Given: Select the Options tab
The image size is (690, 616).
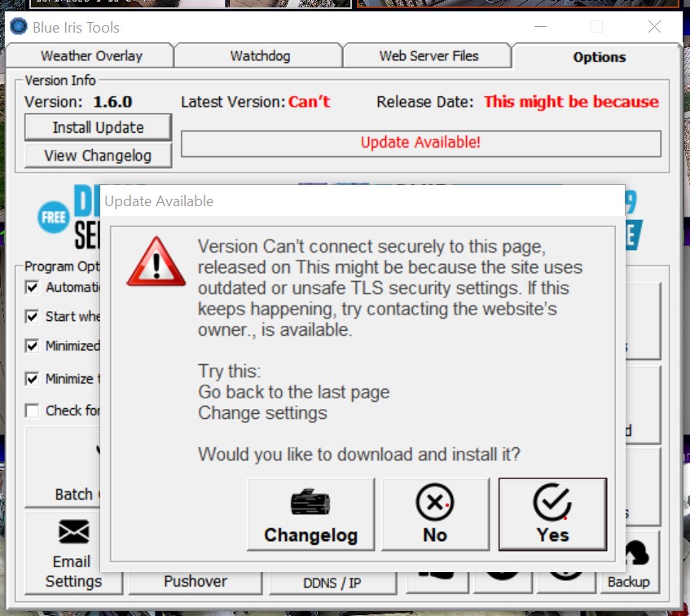Looking at the screenshot, I should tap(599, 57).
